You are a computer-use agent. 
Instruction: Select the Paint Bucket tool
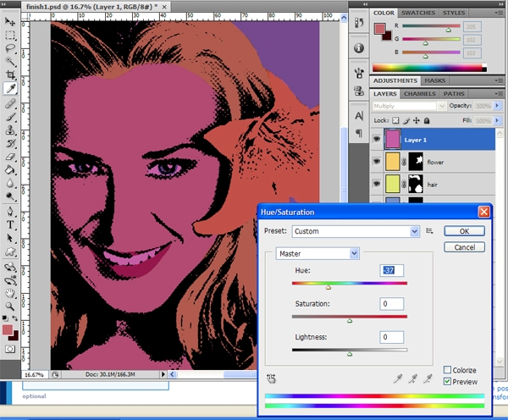10,170
